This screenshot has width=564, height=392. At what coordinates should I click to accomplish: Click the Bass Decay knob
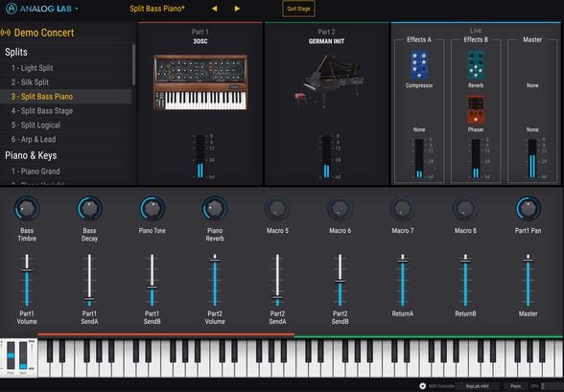(x=89, y=208)
